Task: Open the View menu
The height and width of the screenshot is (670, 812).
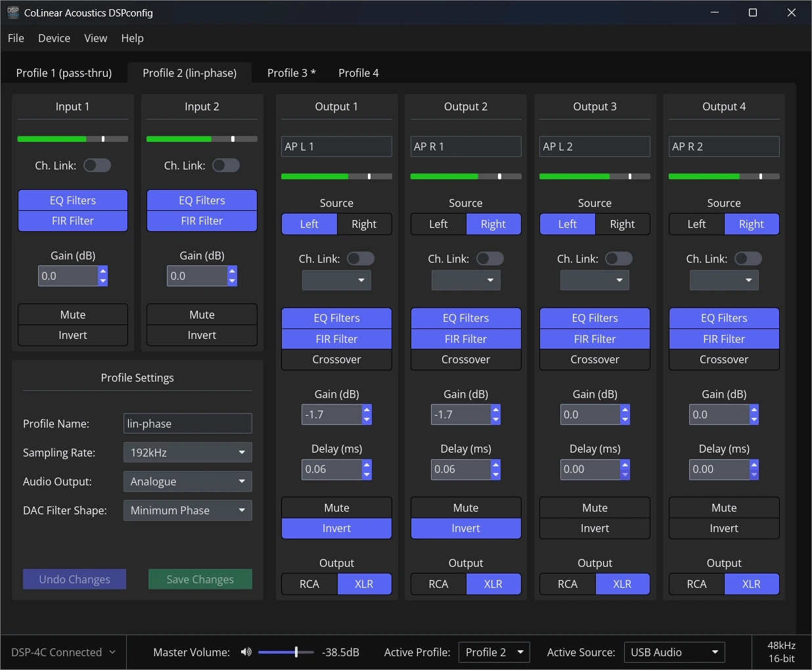Action: coord(96,38)
